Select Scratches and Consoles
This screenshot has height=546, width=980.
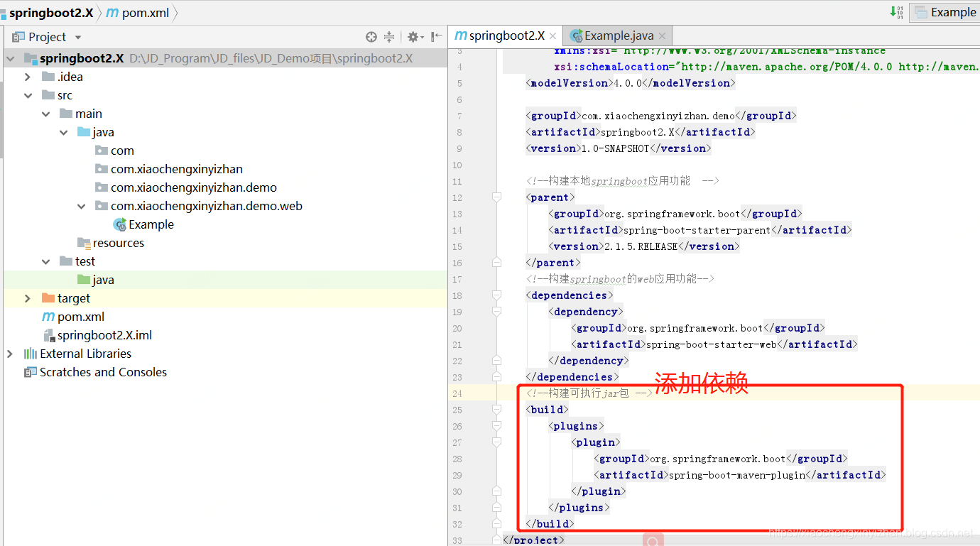pyautogui.click(x=103, y=372)
